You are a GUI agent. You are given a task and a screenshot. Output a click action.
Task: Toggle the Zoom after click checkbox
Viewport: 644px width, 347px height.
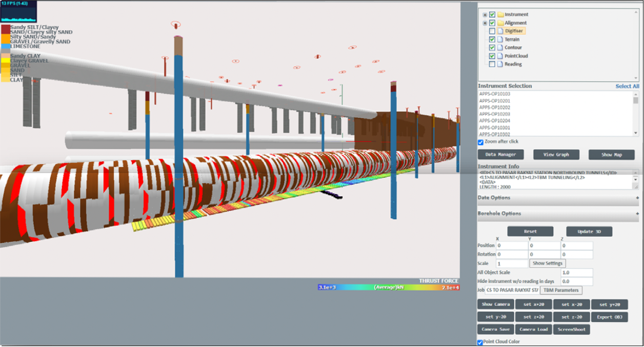coord(480,142)
